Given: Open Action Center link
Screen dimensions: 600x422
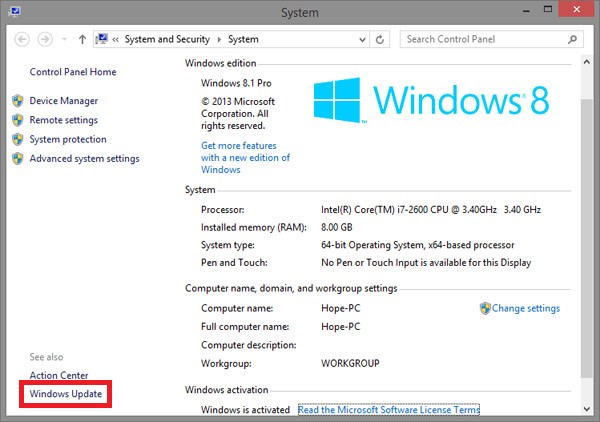Looking at the screenshot, I should click(x=59, y=375).
